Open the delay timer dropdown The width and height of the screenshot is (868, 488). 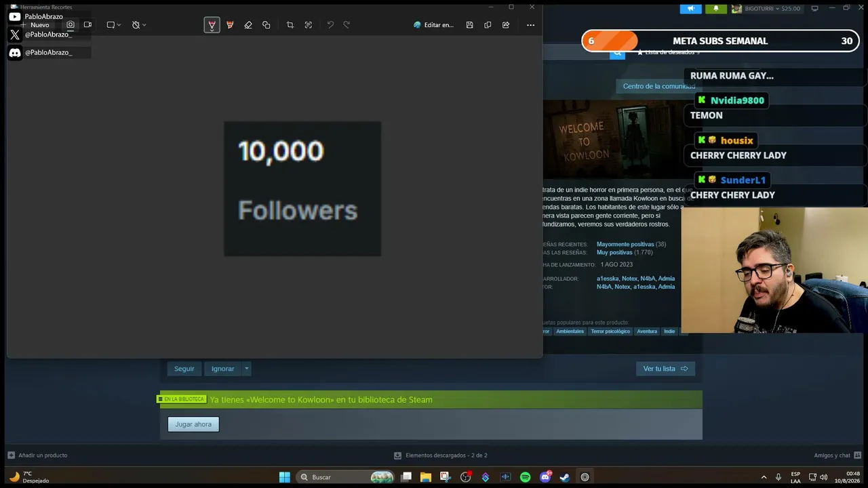[138, 24]
